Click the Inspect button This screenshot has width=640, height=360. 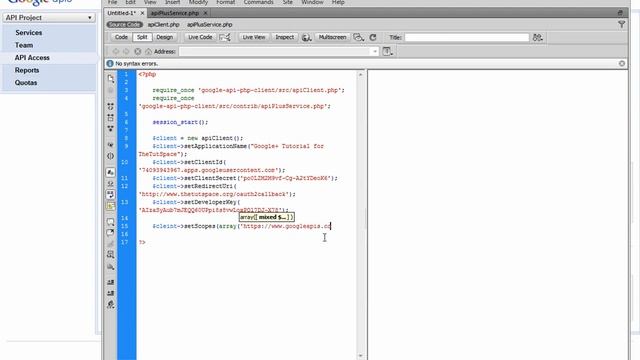(x=284, y=37)
